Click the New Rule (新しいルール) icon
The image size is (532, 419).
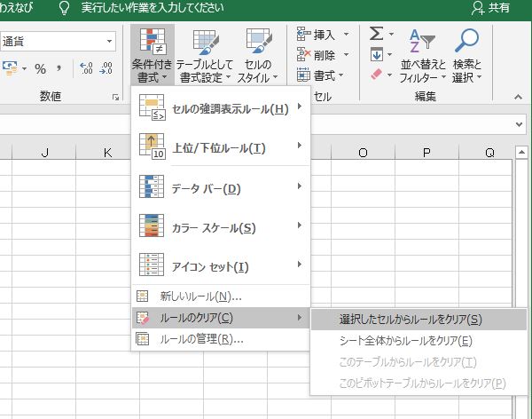[142, 296]
